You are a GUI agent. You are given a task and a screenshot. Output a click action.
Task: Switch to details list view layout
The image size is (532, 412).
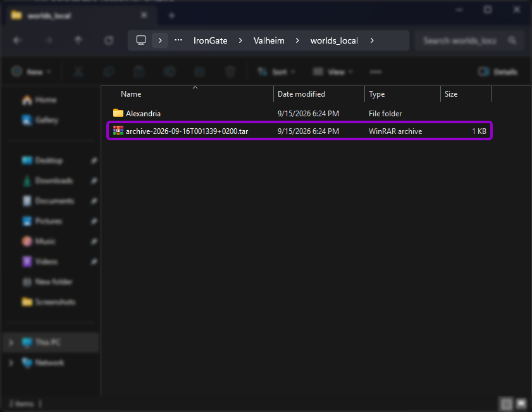point(506,404)
